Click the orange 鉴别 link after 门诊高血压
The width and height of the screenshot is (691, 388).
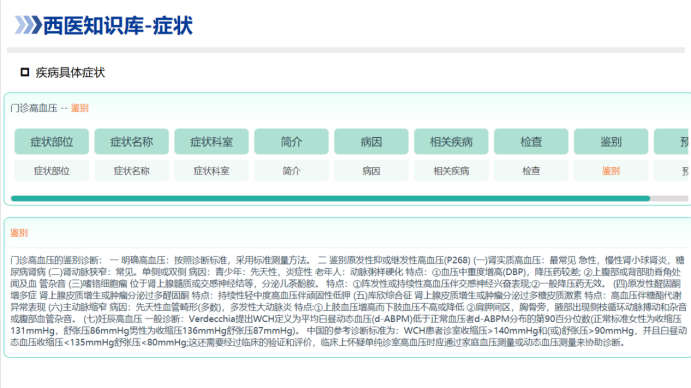[x=80, y=108]
